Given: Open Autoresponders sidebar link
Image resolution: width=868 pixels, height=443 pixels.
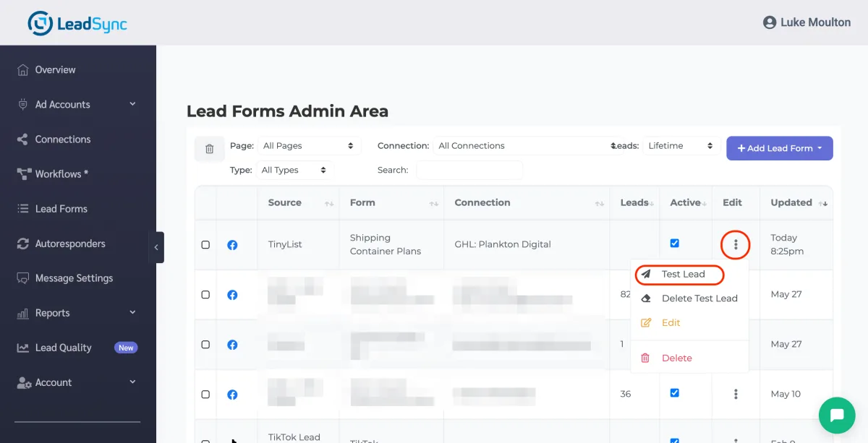Looking at the screenshot, I should pyautogui.click(x=70, y=244).
